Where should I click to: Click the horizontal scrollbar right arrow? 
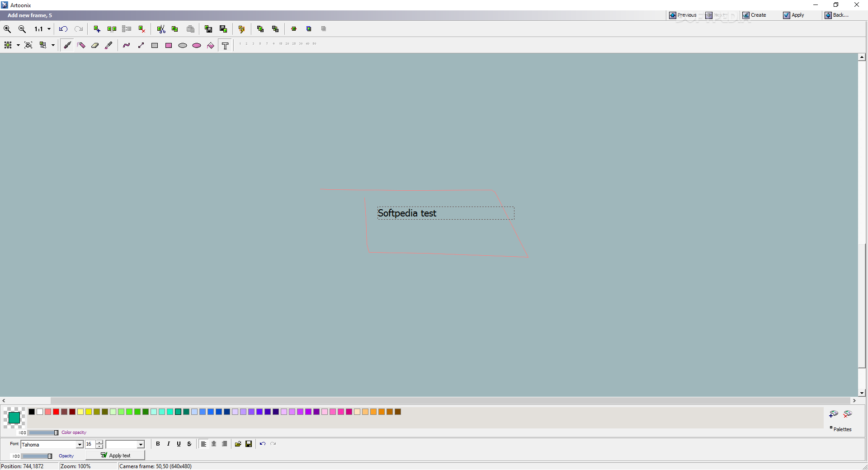pyautogui.click(x=854, y=400)
